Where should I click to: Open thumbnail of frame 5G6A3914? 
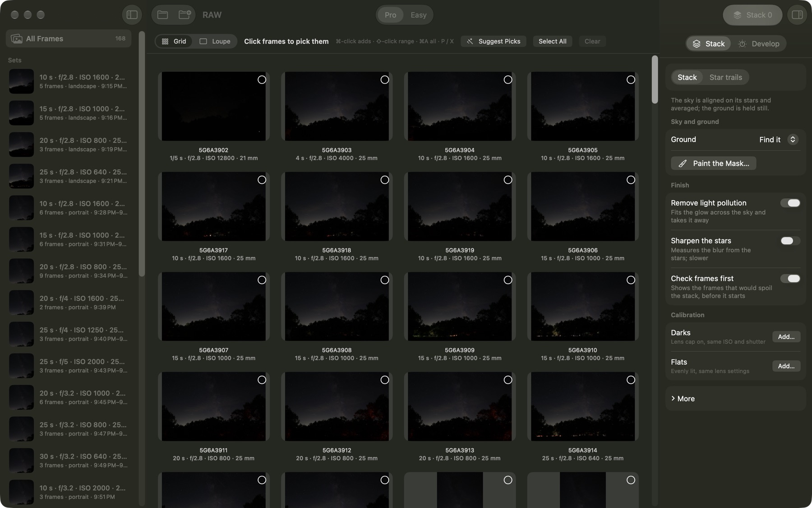[582, 406]
